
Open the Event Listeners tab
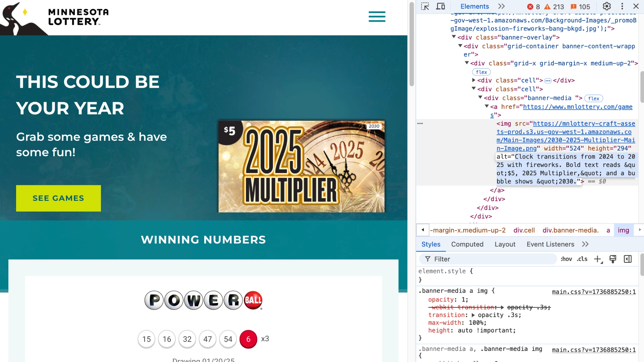[550, 244]
